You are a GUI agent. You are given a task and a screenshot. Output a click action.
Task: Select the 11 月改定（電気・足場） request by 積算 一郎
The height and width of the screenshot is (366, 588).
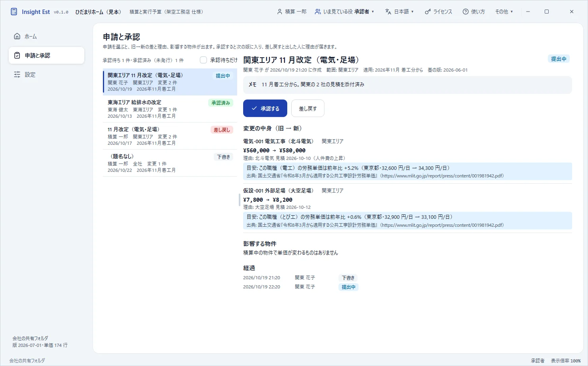pos(170,136)
